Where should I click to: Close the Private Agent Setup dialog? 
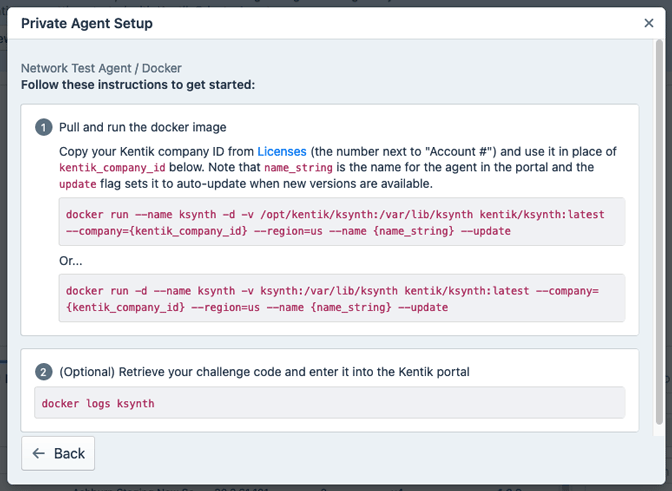coord(648,23)
